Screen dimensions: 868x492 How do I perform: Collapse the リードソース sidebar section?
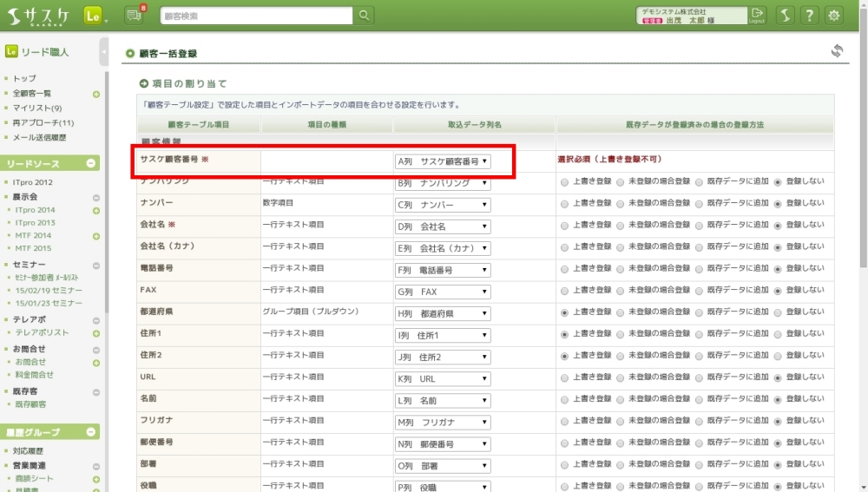click(x=91, y=164)
